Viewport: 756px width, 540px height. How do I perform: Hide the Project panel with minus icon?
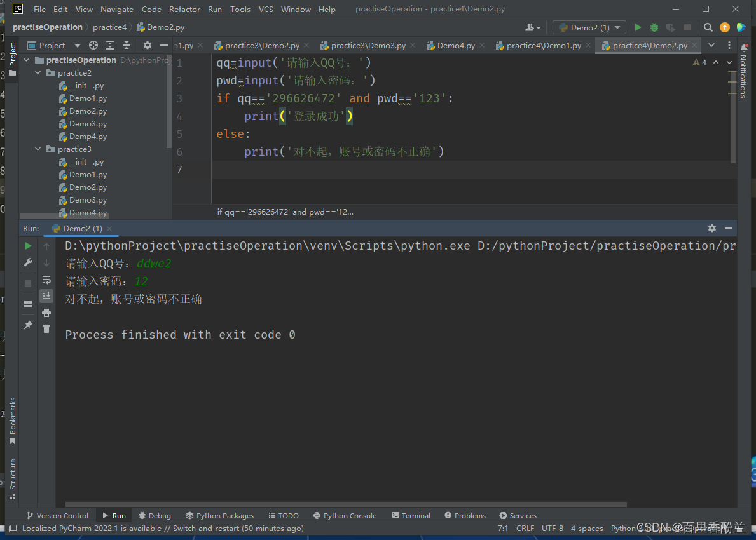pyautogui.click(x=164, y=45)
